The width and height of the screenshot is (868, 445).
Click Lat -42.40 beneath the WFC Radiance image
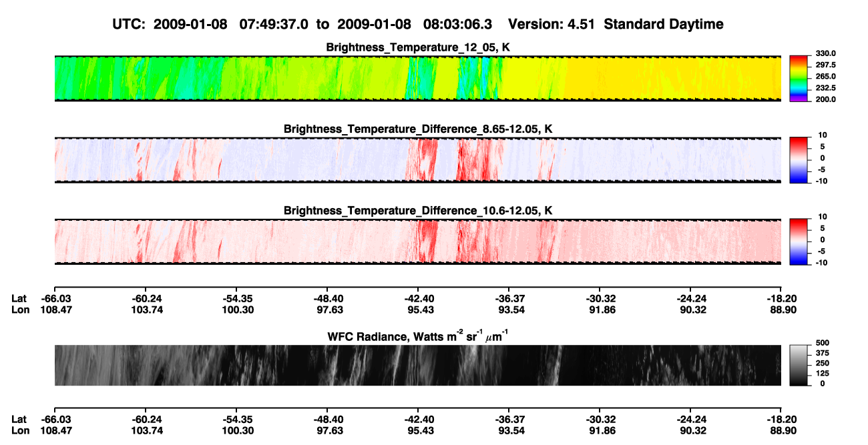tap(419, 419)
